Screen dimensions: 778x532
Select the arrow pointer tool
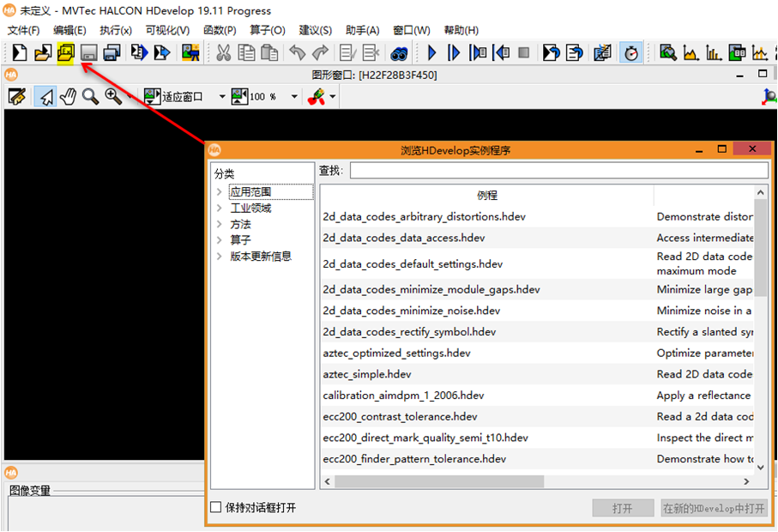(45, 96)
